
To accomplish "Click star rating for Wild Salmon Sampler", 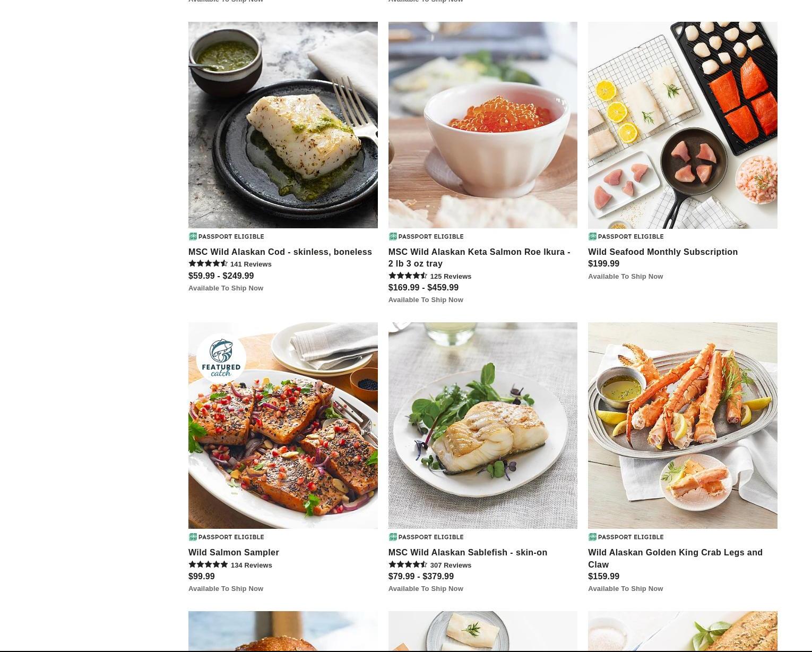I will click(208, 565).
